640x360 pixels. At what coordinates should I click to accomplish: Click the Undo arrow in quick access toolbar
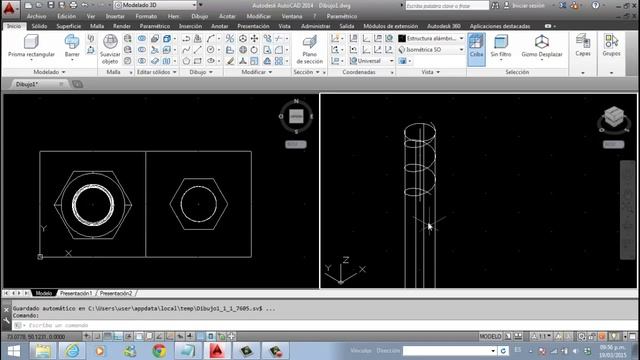click(x=84, y=5)
